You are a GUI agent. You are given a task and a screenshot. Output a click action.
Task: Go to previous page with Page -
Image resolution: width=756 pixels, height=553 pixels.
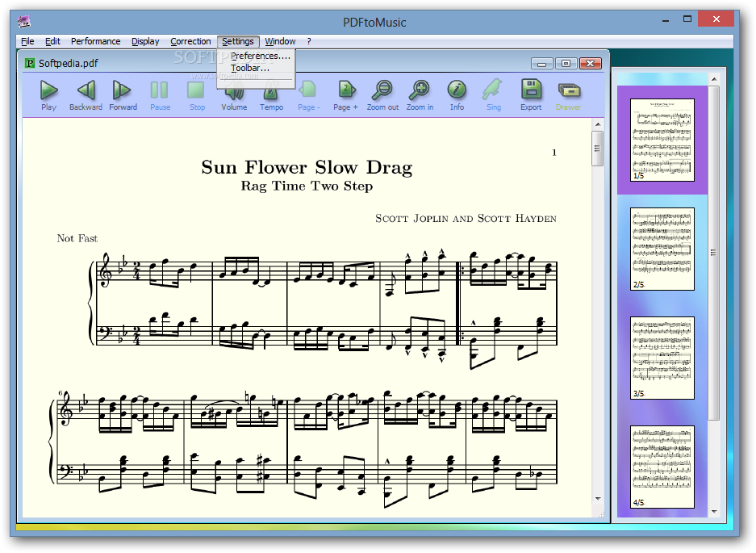pos(308,95)
